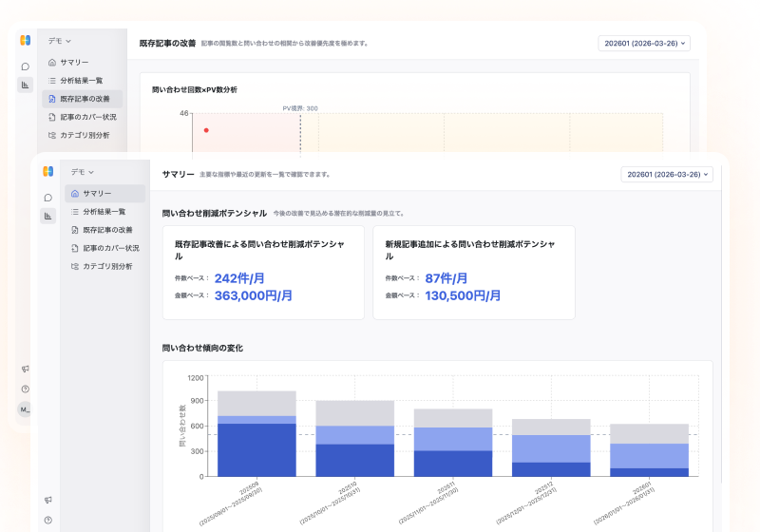Click tree icon beside カテゴリ別分析 in back window
The width and height of the screenshot is (760, 532).
52,135
